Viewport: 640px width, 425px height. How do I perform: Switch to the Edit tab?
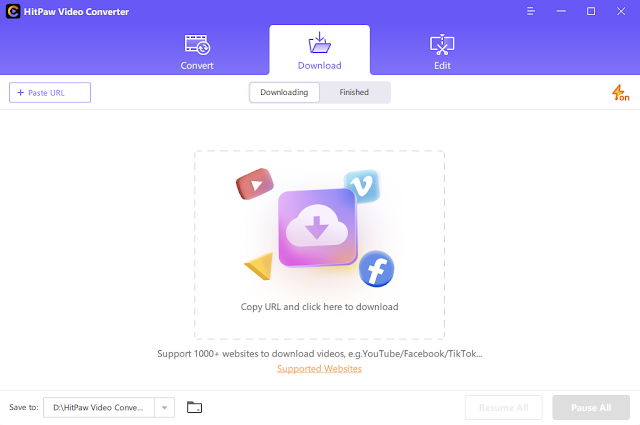pos(442,52)
